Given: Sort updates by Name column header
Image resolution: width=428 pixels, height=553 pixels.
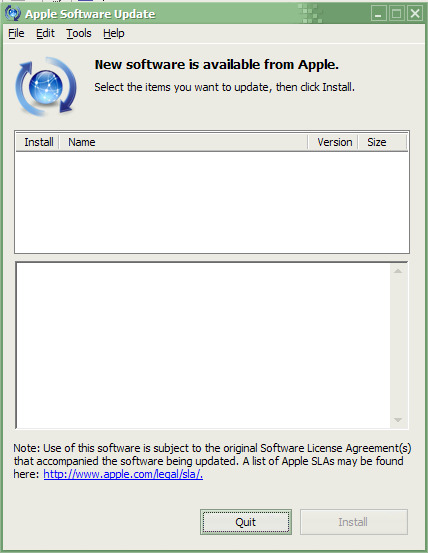Looking at the screenshot, I should 183,142.
